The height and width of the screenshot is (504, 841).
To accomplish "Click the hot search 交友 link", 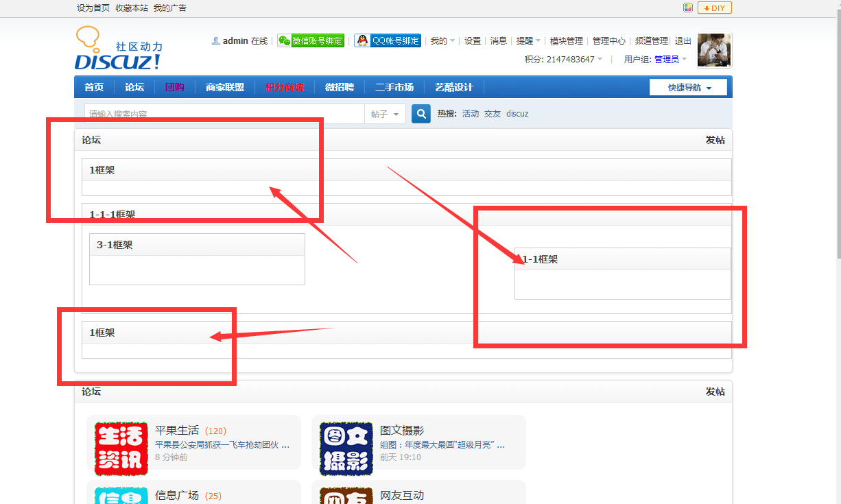I will pos(493,114).
